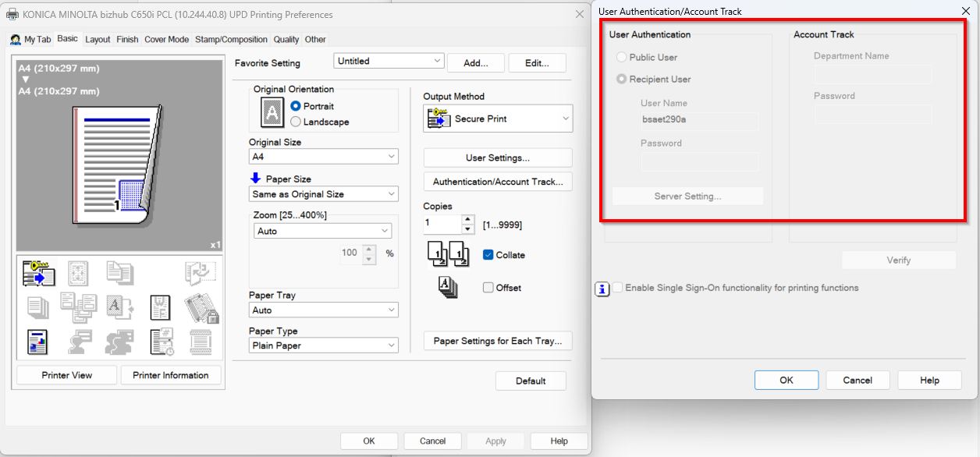980x457 pixels.
Task: Select the Public User radio button
Action: pos(622,57)
